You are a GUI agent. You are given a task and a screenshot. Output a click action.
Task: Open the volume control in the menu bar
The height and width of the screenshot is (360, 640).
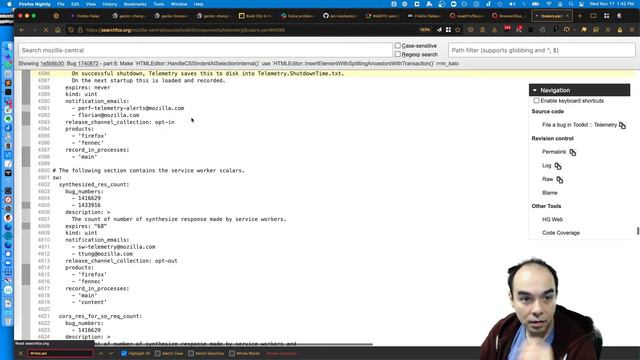tap(512, 4)
